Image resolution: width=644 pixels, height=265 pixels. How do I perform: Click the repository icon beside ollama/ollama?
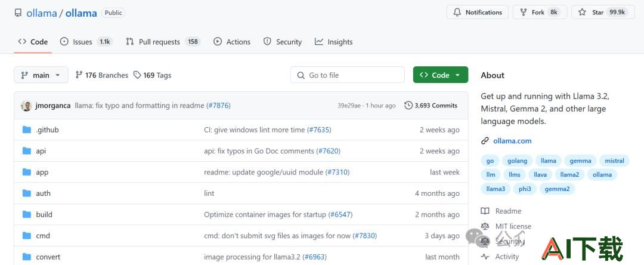(18, 13)
